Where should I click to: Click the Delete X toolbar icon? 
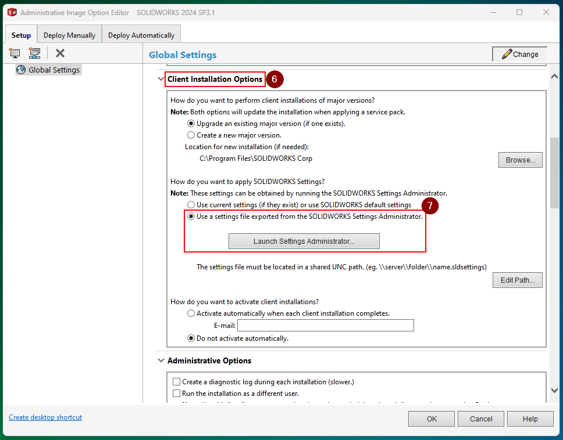(x=60, y=53)
